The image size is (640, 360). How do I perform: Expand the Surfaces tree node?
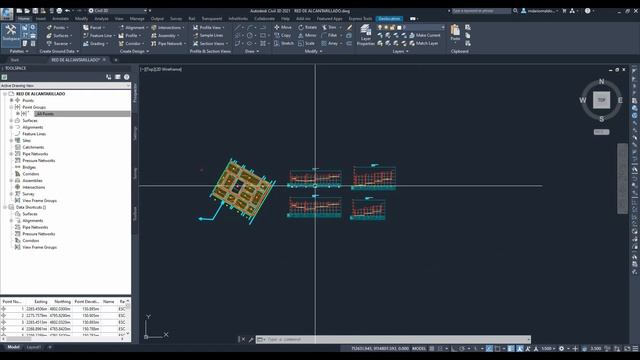point(11,121)
